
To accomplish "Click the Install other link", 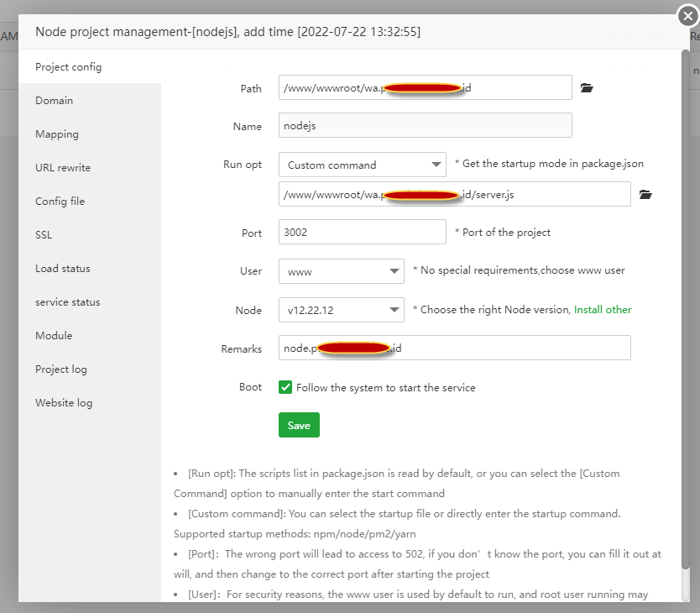I will [x=603, y=310].
